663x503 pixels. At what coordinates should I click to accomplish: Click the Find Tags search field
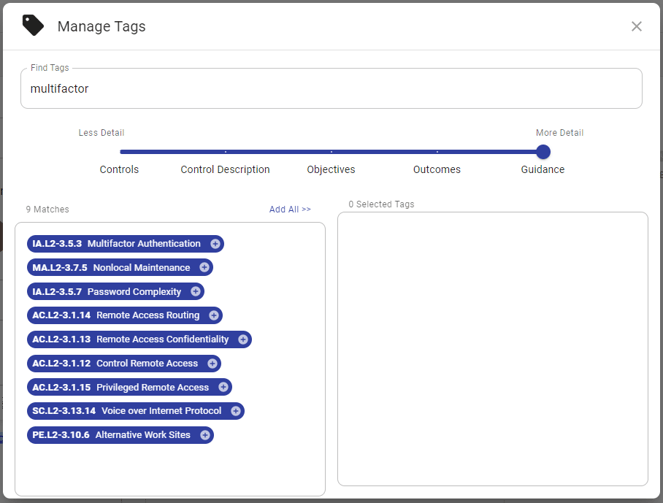pyautogui.click(x=332, y=89)
